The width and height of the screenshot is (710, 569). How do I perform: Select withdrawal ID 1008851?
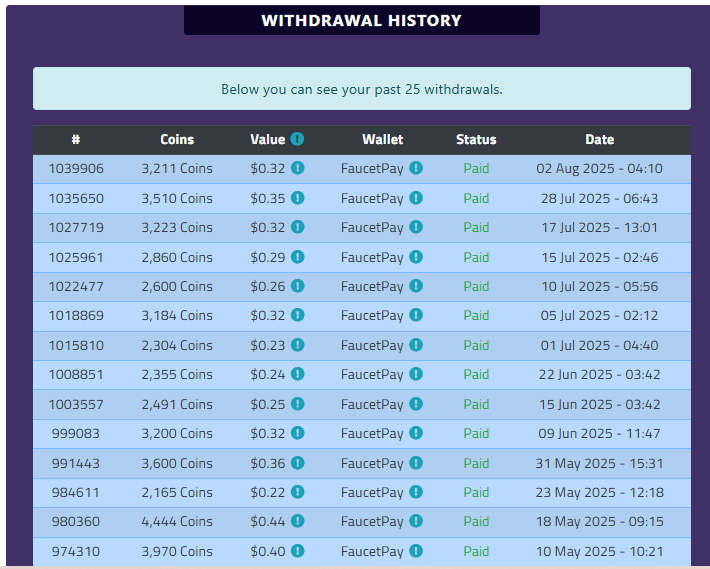76,375
